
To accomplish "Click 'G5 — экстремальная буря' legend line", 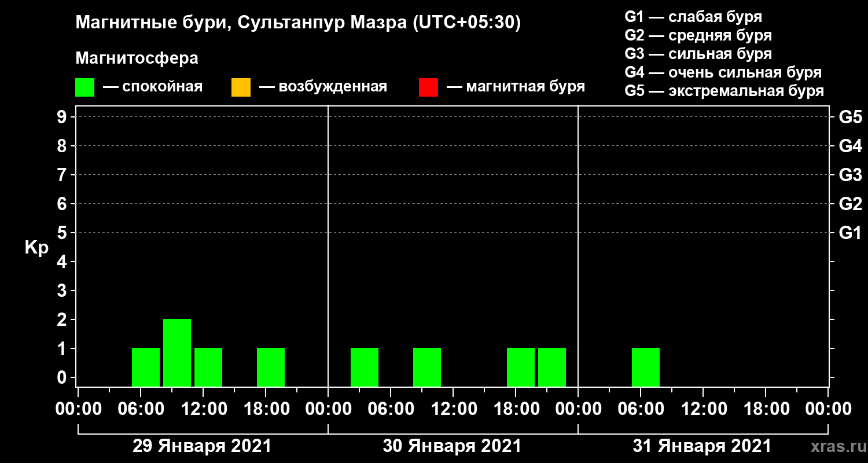I will click(724, 91).
